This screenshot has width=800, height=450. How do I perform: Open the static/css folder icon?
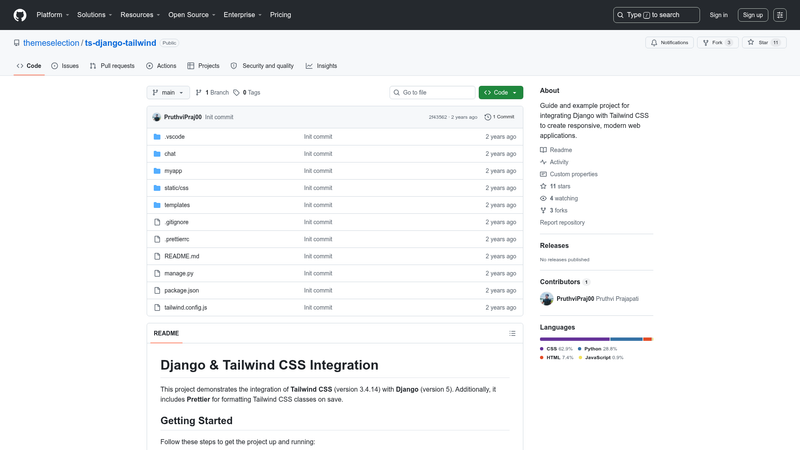[x=157, y=188]
